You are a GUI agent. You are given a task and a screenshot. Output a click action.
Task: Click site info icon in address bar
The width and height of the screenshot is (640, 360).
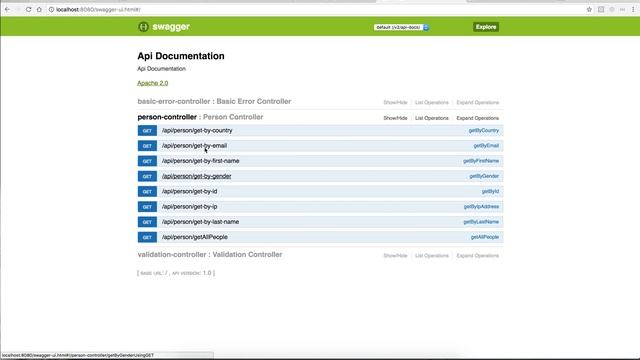coord(51,9)
